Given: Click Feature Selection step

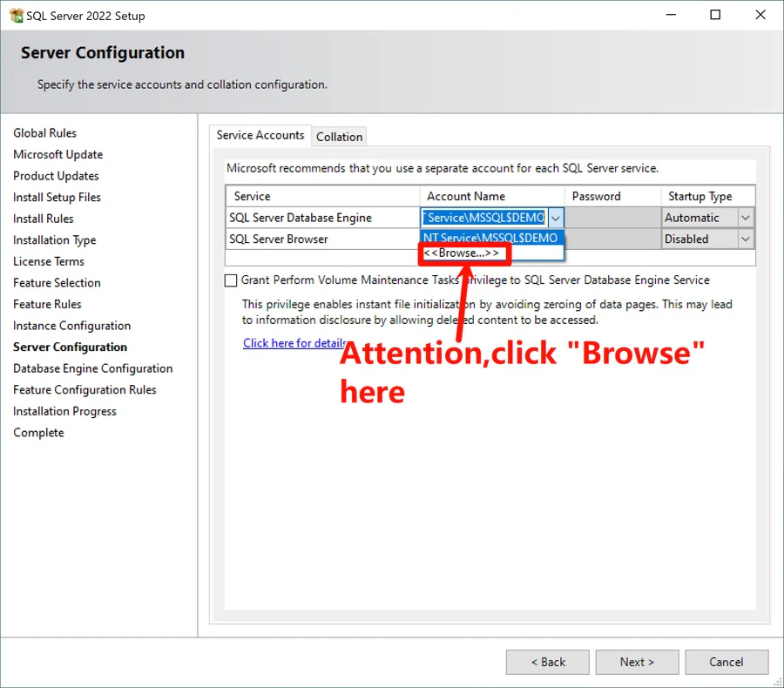Looking at the screenshot, I should point(57,283).
